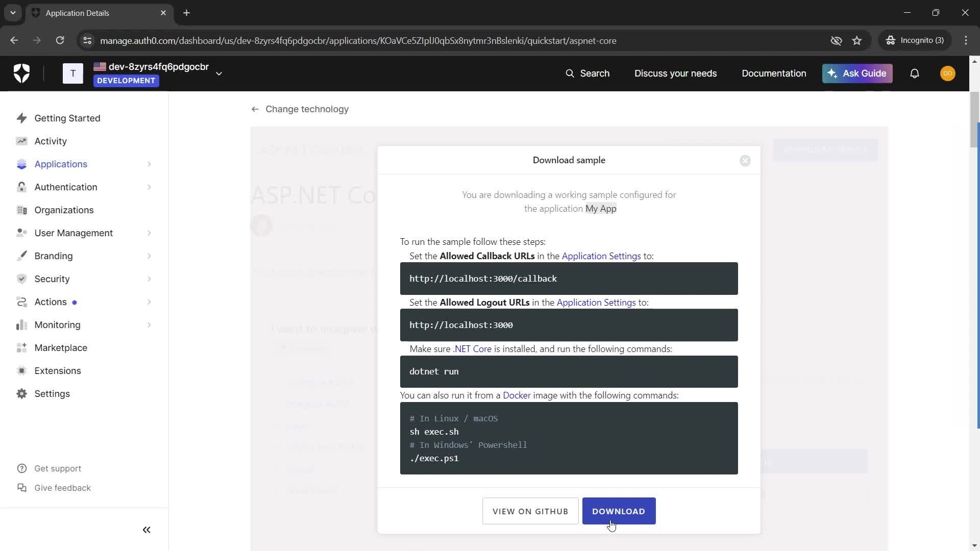
Task: Click the Settings gear icon
Action: pyautogui.click(x=21, y=394)
